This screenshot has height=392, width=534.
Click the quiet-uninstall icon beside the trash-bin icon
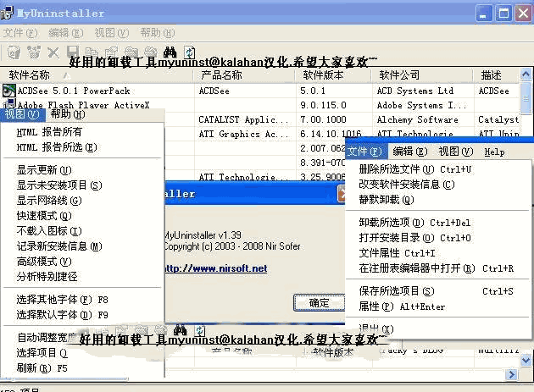(33, 52)
